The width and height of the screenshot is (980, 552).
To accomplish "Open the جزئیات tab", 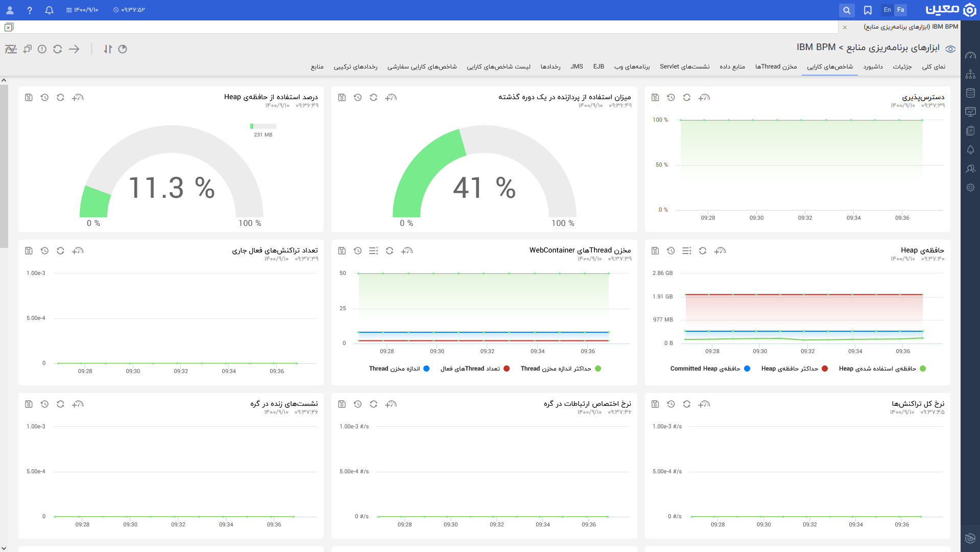I will (x=902, y=66).
